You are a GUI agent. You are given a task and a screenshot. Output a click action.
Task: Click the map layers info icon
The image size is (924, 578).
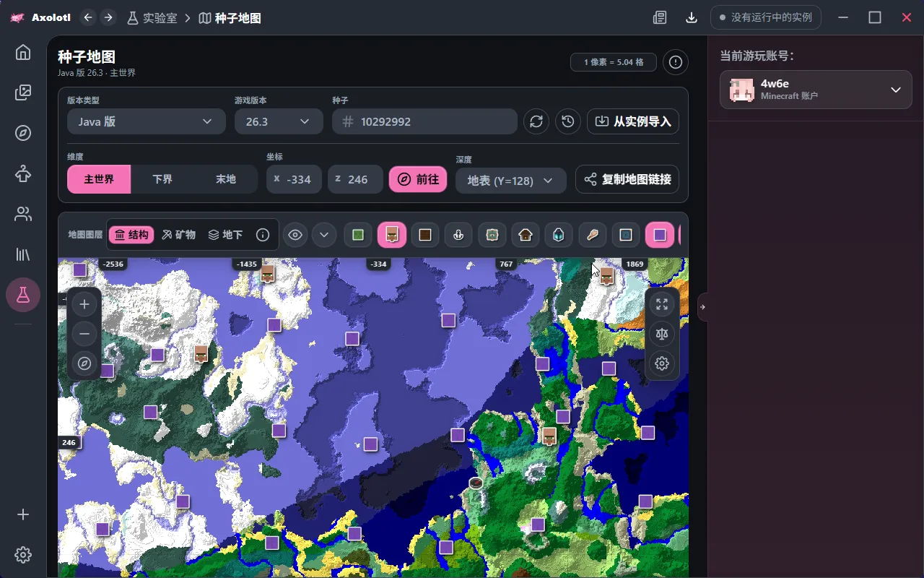coord(263,235)
